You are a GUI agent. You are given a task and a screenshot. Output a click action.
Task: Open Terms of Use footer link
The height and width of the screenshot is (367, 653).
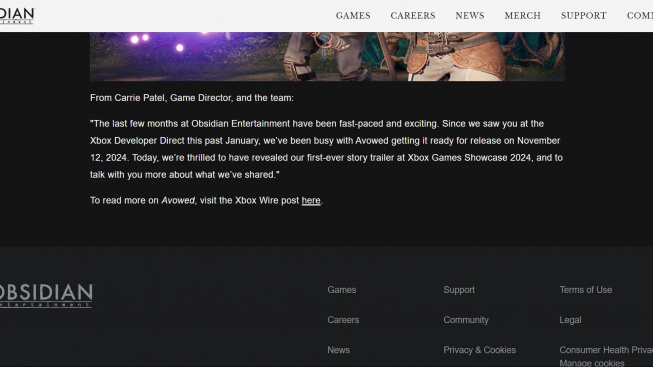click(586, 290)
